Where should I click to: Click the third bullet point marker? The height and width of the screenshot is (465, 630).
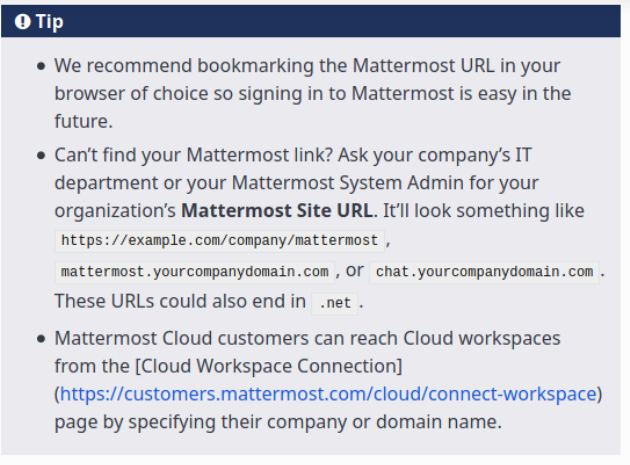point(41,339)
